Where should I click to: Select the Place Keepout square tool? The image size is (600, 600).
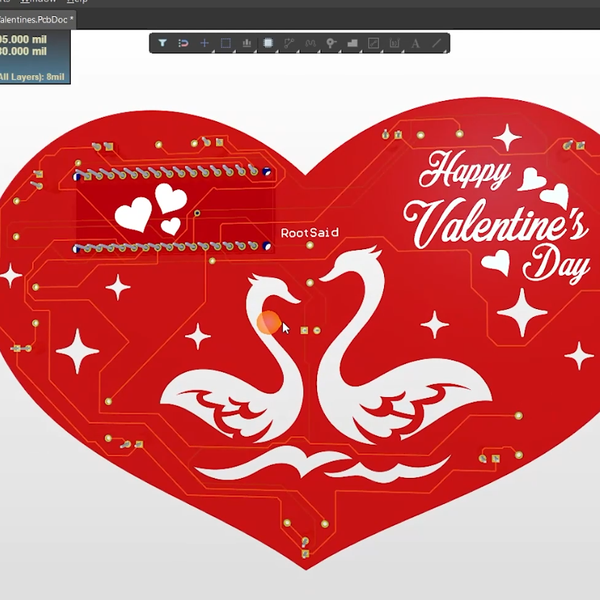point(373,43)
